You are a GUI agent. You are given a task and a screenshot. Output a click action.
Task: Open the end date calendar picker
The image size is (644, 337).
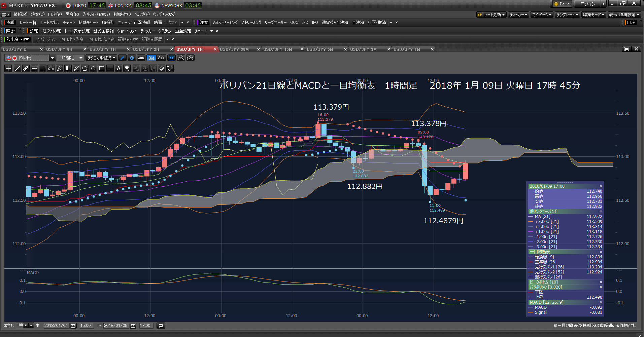click(133, 326)
